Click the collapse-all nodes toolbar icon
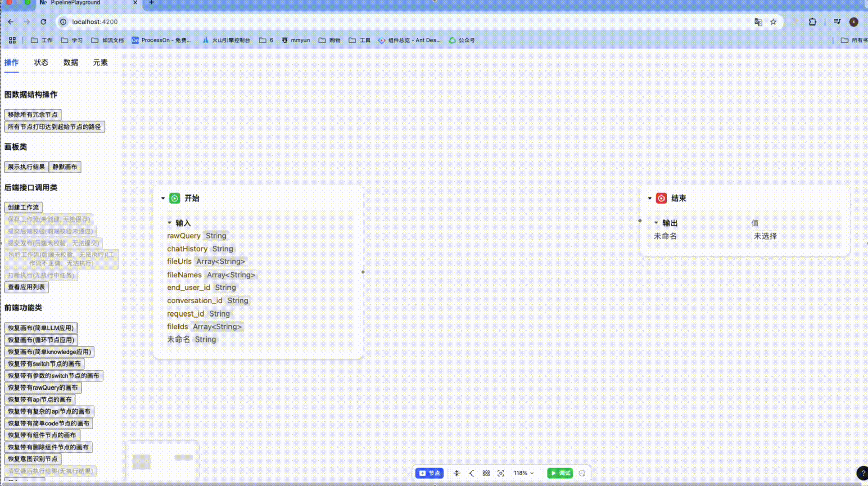The image size is (868, 486). click(457, 473)
